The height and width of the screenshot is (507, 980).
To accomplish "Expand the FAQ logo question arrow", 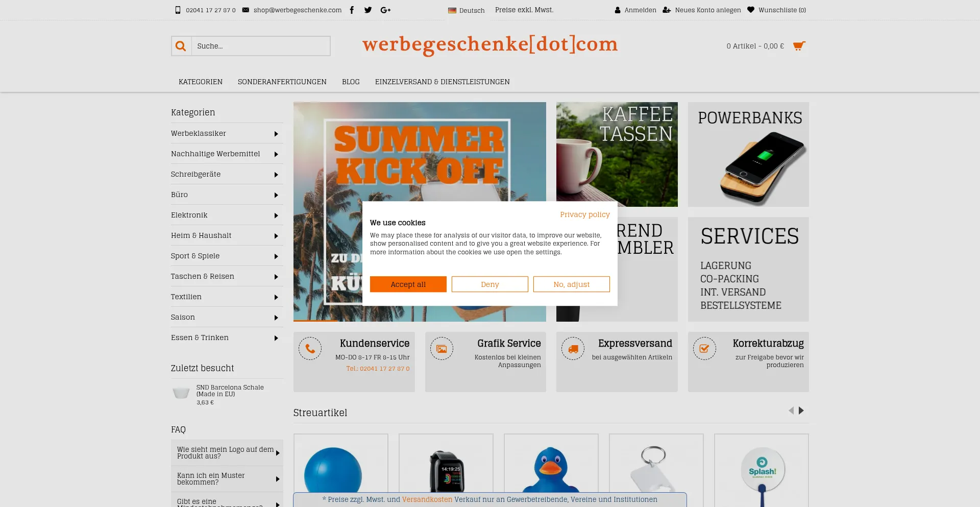I will pyautogui.click(x=278, y=453).
